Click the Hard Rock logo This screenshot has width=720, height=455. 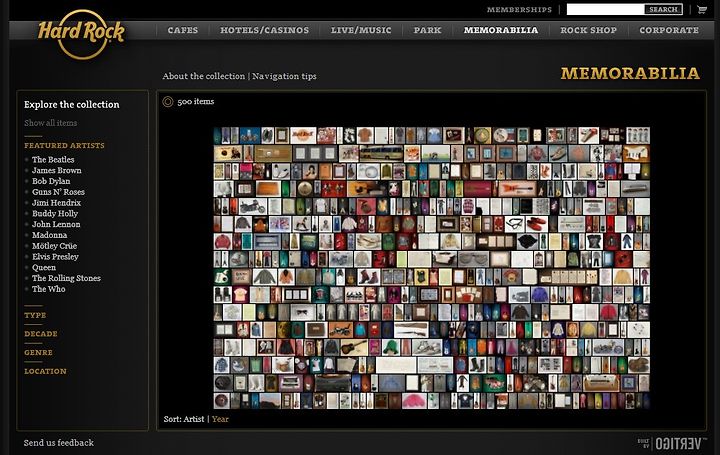(81, 34)
